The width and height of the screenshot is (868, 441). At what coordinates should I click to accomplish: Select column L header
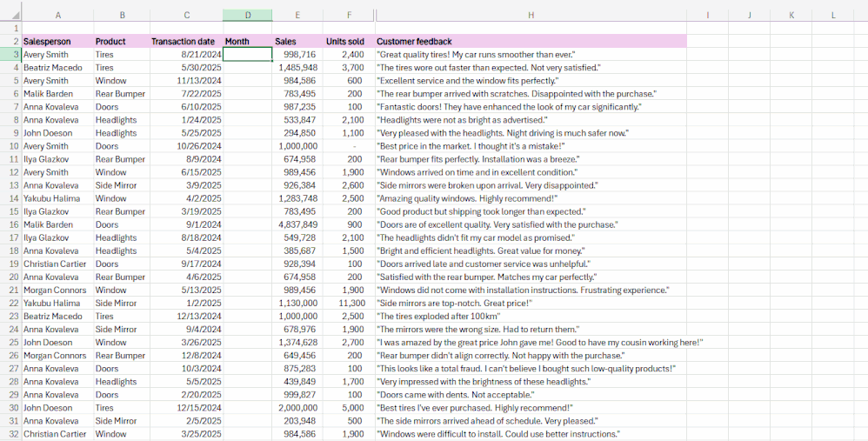click(x=833, y=15)
